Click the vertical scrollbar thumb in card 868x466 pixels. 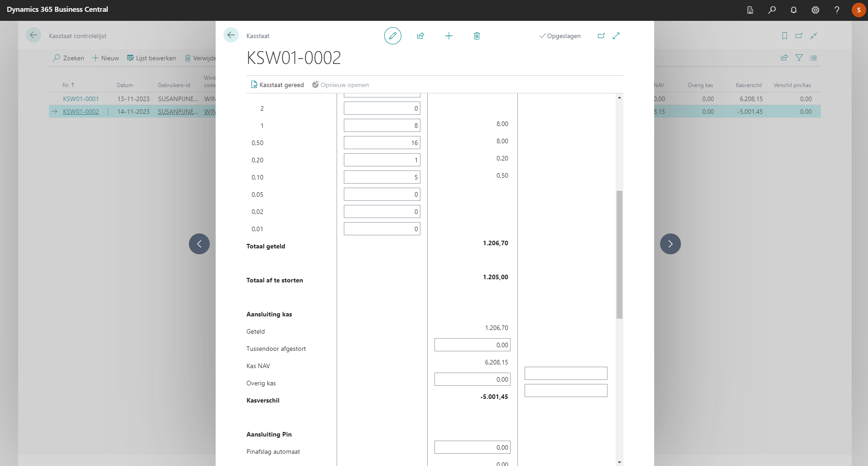(x=619, y=255)
